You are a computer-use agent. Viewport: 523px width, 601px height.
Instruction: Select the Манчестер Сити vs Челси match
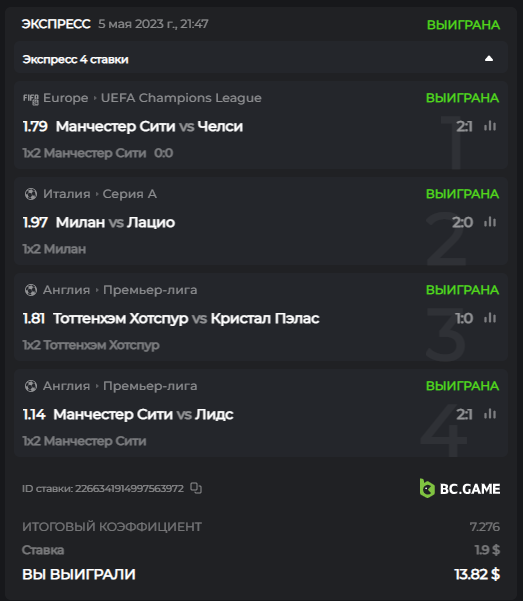[x=149, y=126]
